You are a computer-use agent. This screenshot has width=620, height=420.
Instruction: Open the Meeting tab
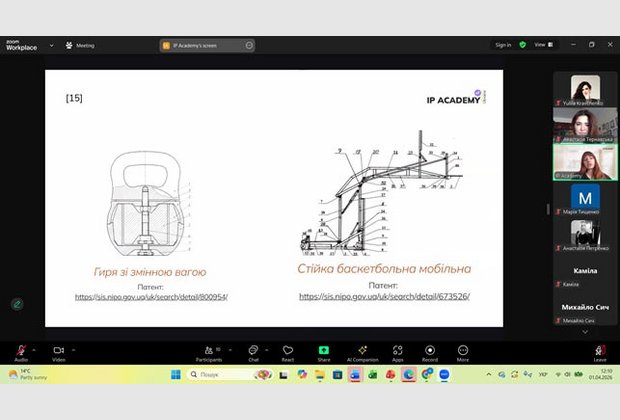click(80, 45)
